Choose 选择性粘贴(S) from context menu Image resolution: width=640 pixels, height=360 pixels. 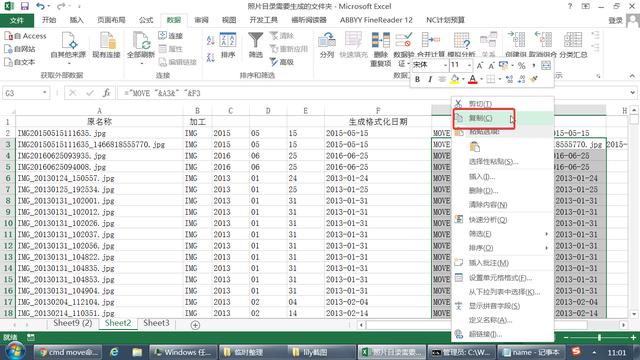pyautogui.click(x=503, y=162)
